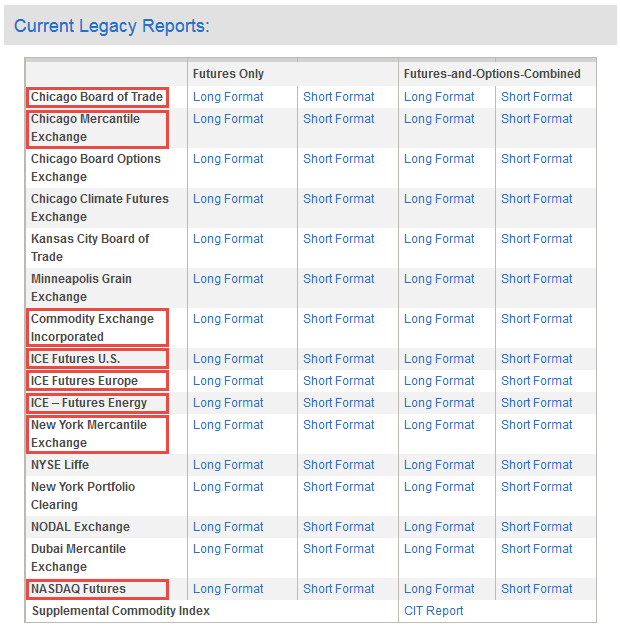This screenshot has height=627, width=620.
Task: Open Dubai Mercantile Exchange combined Long Format
Action: tap(439, 549)
